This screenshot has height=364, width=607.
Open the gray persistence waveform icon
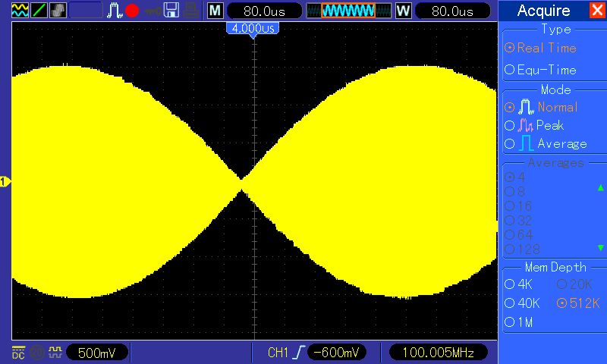[x=58, y=11]
